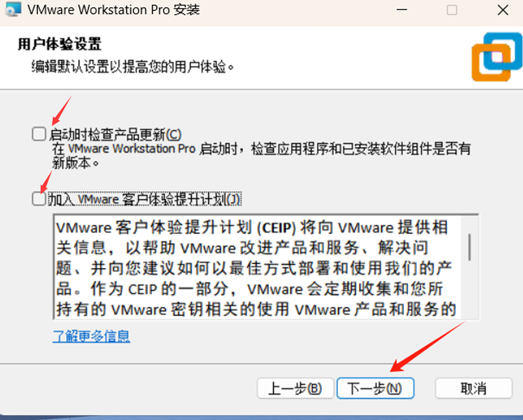Click the 用户体验设置 heading
523x420 pixels.
coord(59,44)
